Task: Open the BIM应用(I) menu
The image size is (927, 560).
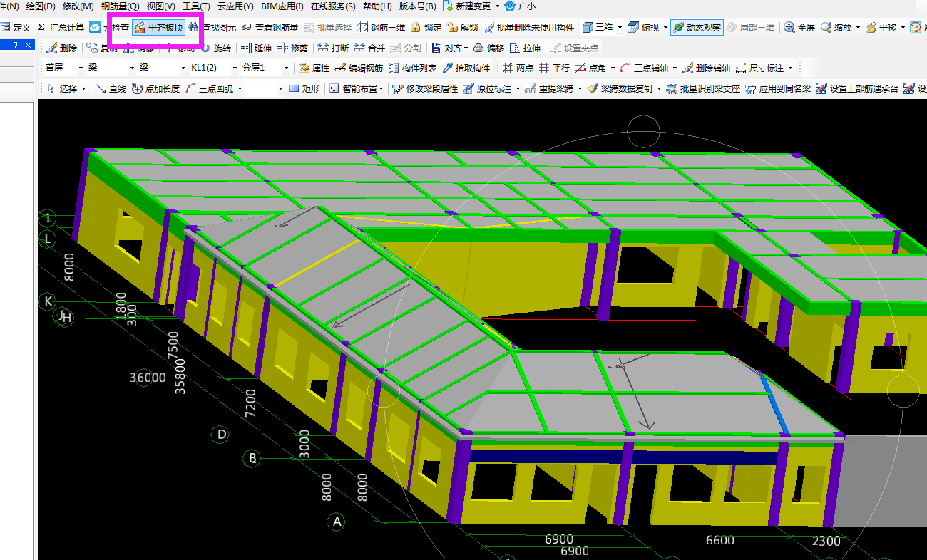Action: pyautogui.click(x=282, y=6)
